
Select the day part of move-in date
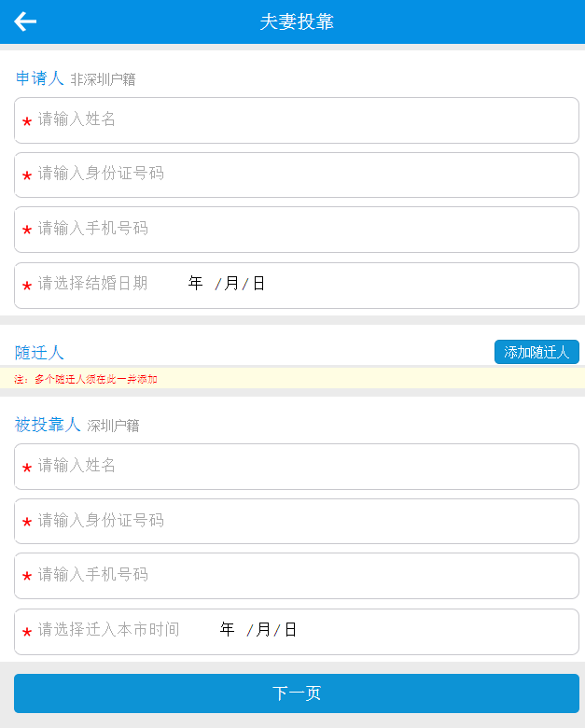(290, 630)
